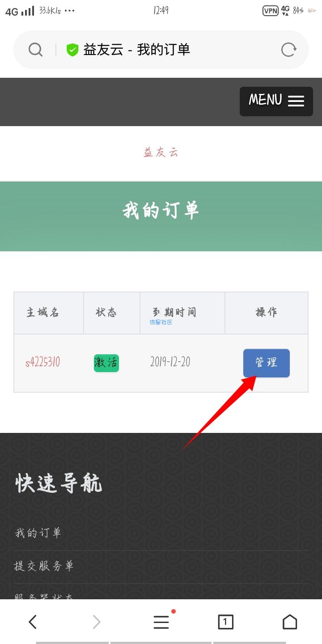The height and width of the screenshot is (644, 322).
Task: Open the tabs switcher showing 1
Action: tap(225, 622)
